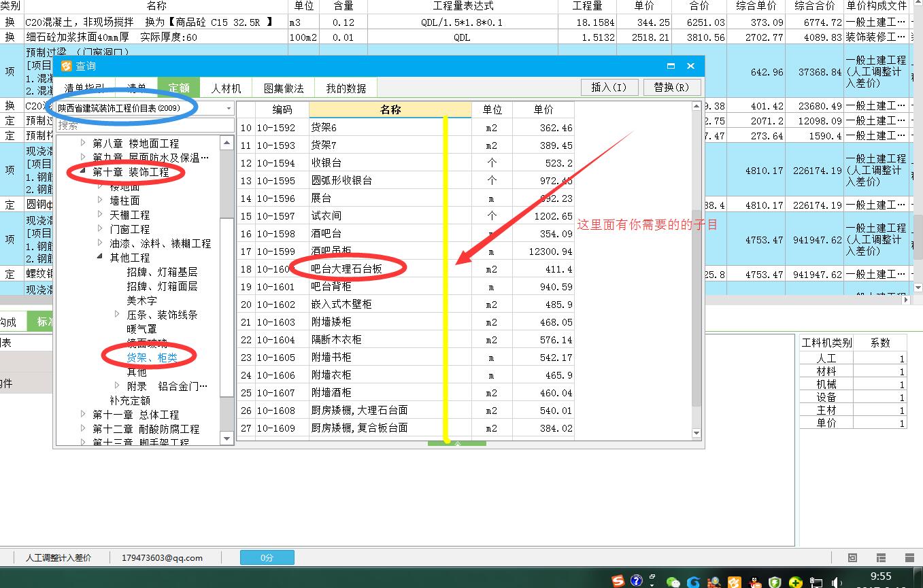The height and width of the screenshot is (588, 923).
Task: Open the 人材机 tab
Action: click(x=226, y=88)
